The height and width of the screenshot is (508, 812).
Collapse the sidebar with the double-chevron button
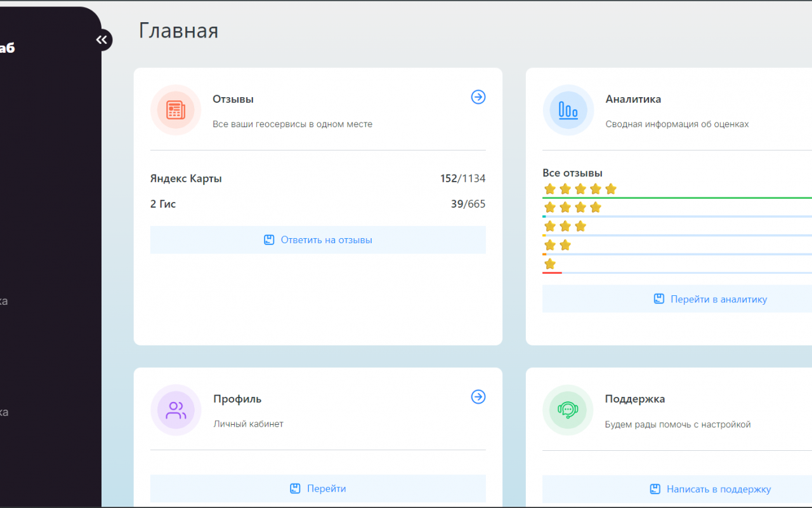point(101,40)
